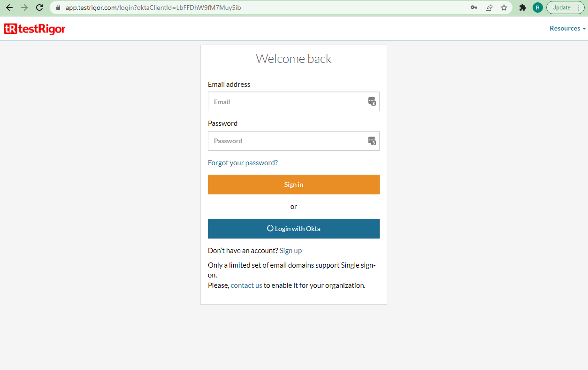The height and width of the screenshot is (370, 588).
Task: Reload the page with refresh icon
Action: coord(39,8)
